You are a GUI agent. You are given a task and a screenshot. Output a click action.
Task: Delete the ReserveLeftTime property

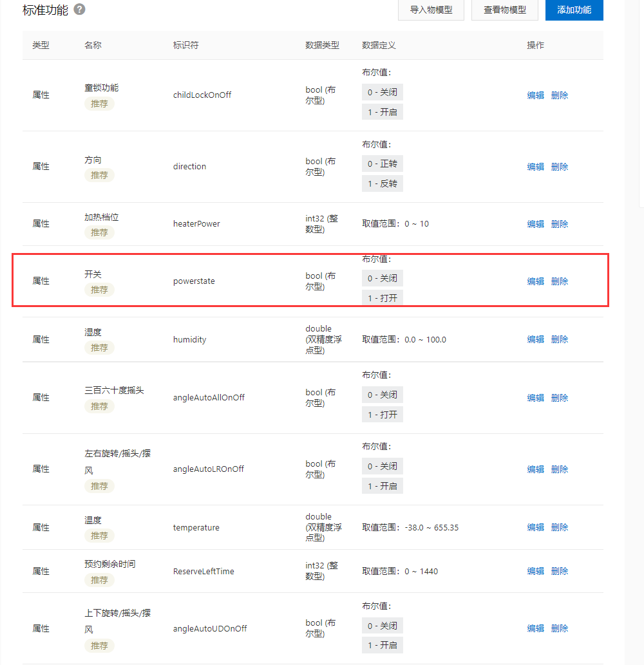click(x=559, y=571)
